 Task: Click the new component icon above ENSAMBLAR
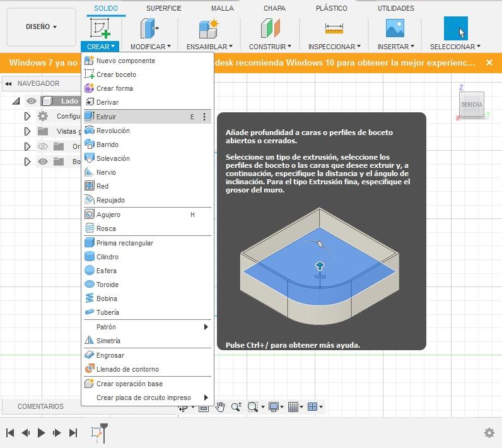pyautogui.click(x=209, y=28)
